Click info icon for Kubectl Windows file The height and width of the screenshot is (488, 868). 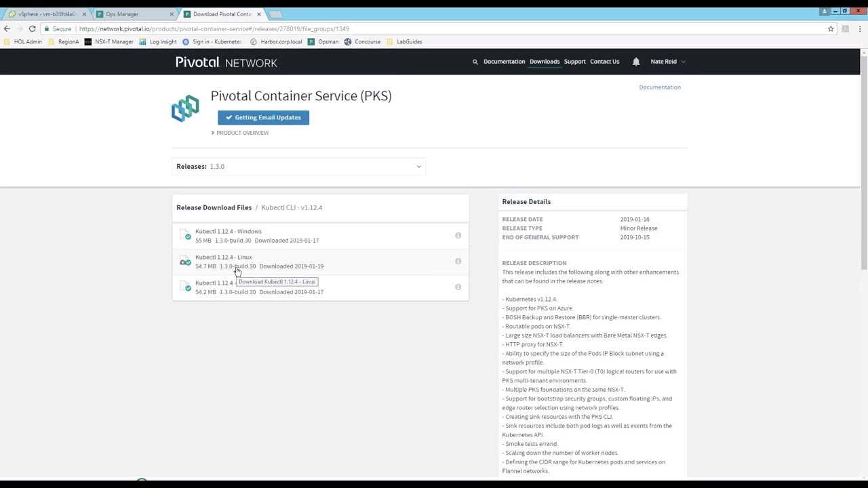[x=458, y=236]
